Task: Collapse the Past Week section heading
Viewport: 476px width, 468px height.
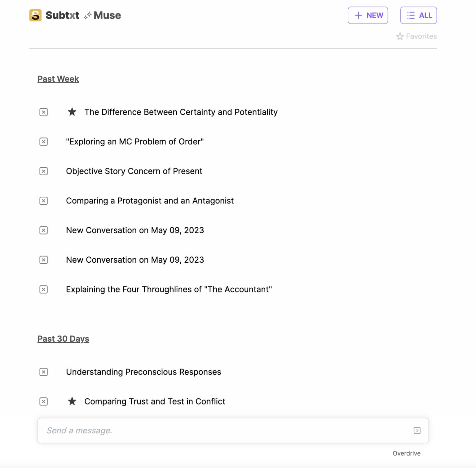Action: (x=58, y=79)
